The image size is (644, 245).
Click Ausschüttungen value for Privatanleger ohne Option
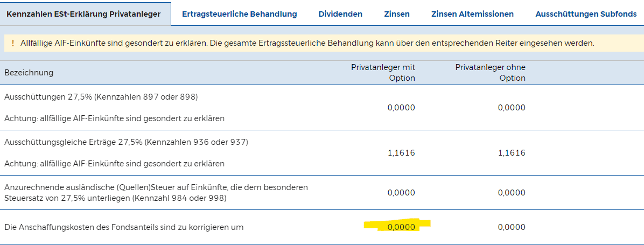coord(512,108)
